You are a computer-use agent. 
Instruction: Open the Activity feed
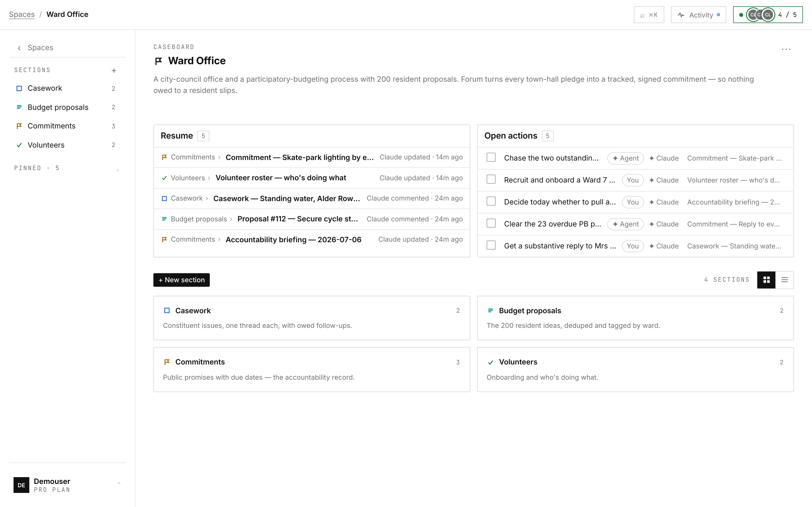click(698, 15)
